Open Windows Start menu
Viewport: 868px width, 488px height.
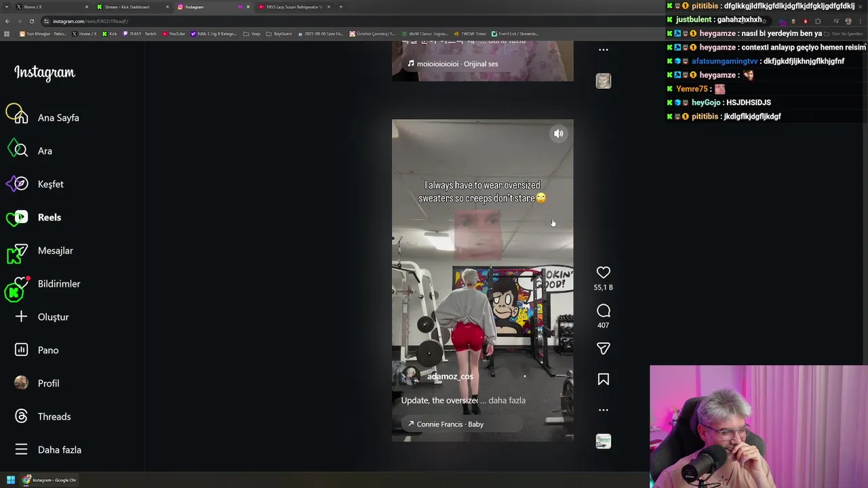pyautogui.click(x=11, y=480)
